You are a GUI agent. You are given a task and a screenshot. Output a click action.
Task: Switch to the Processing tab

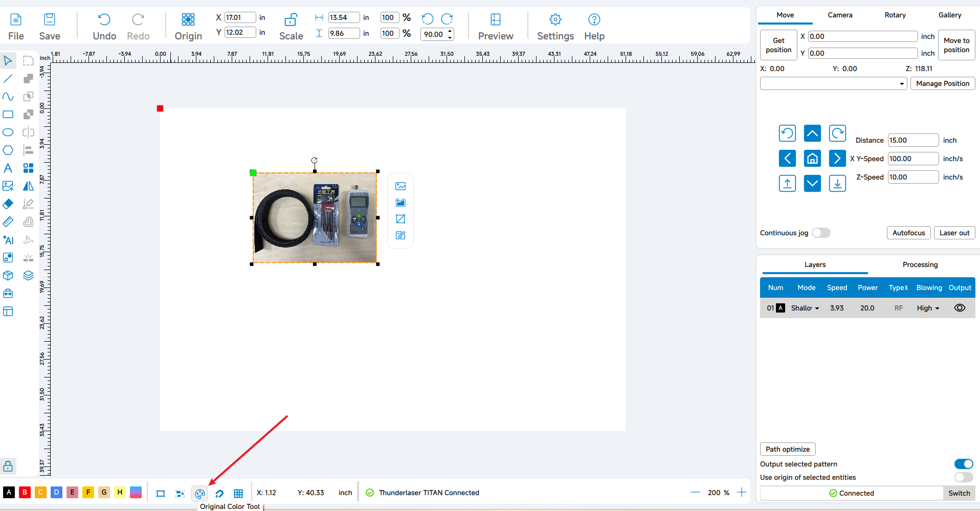[x=920, y=264]
